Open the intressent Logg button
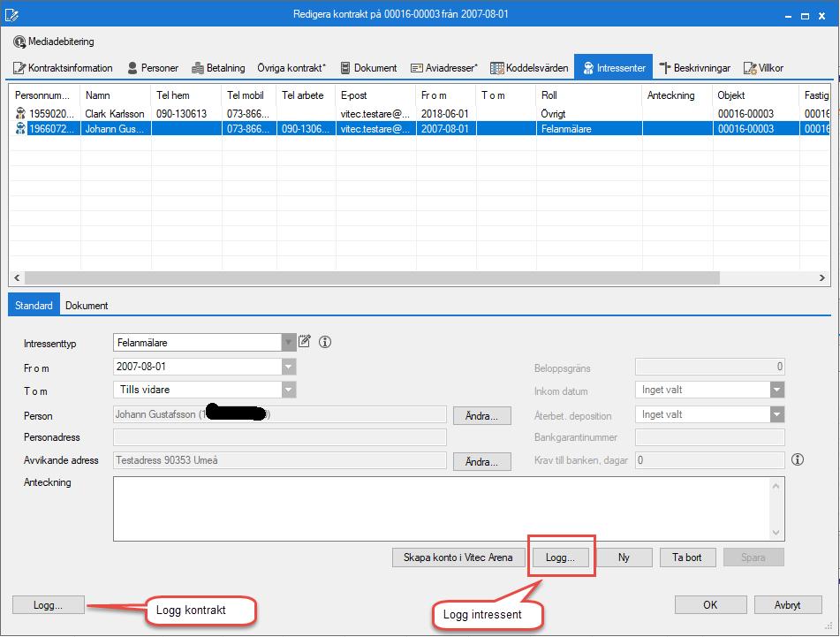This screenshot has width=840, height=637. [560, 557]
